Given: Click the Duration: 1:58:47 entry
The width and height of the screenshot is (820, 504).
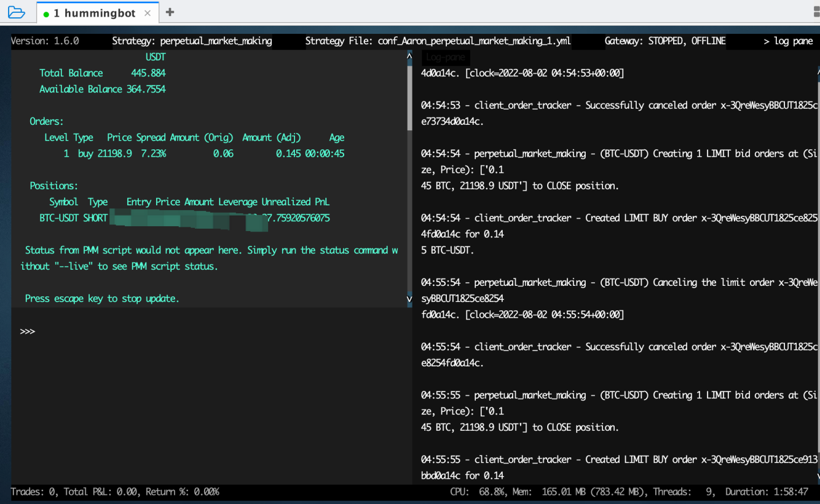Looking at the screenshot, I should [767, 492].
